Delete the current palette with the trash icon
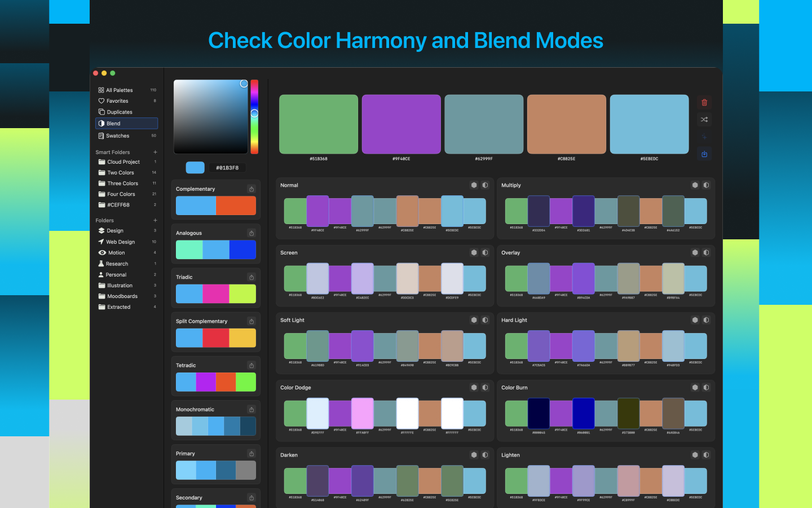 point(704,102)
